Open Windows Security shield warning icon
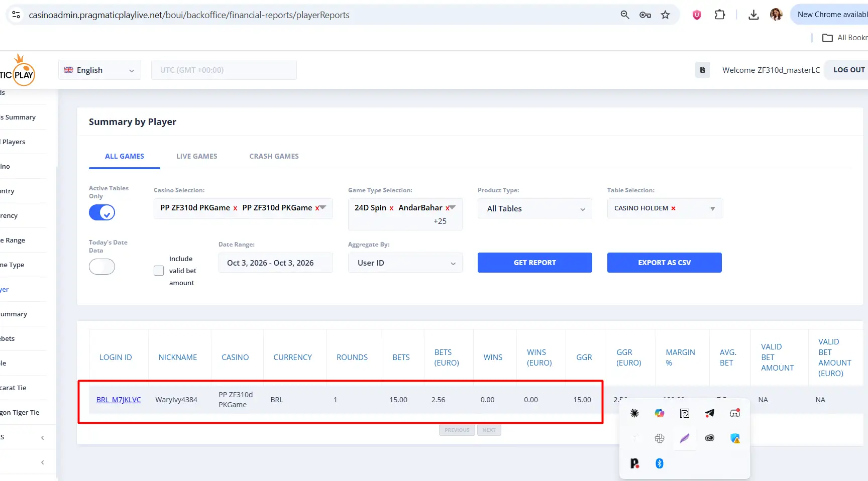 [735, 438]
